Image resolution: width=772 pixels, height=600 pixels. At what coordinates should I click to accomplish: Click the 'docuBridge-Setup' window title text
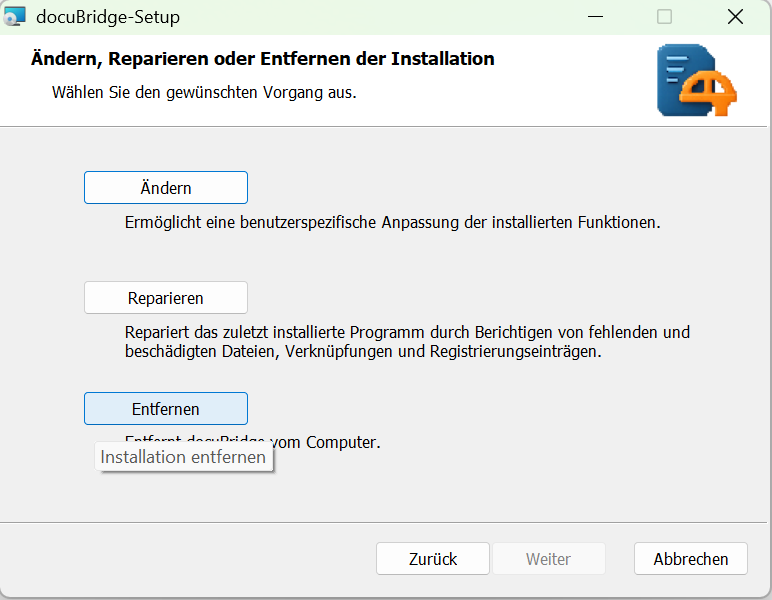108,17
